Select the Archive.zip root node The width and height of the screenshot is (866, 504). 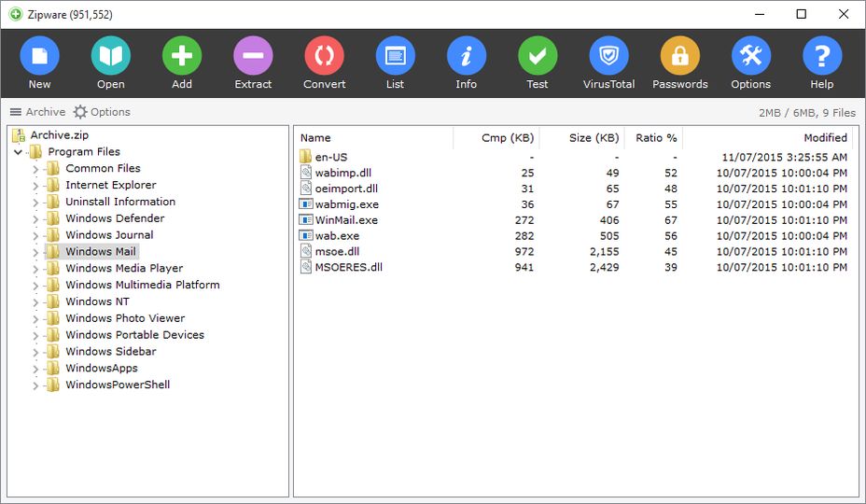59,134
